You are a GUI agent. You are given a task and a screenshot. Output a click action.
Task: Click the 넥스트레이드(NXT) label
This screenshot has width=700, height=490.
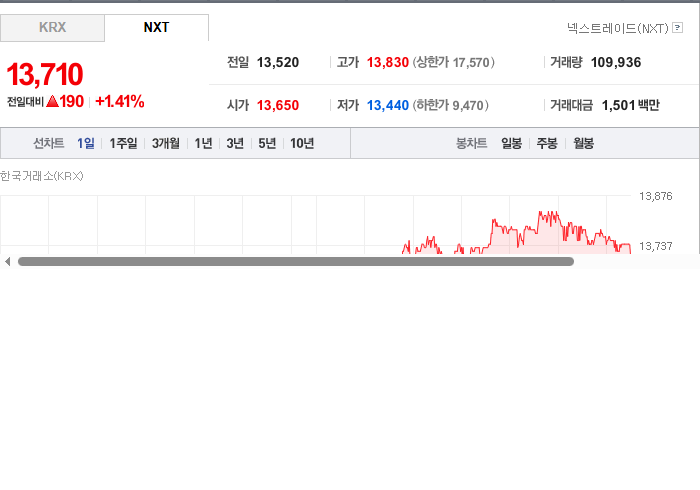617,28
